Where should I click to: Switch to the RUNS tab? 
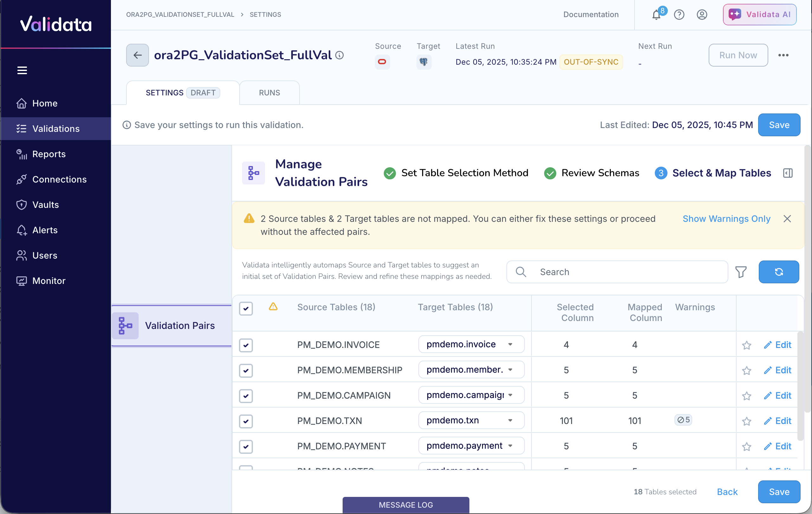[x=269, y=92]
